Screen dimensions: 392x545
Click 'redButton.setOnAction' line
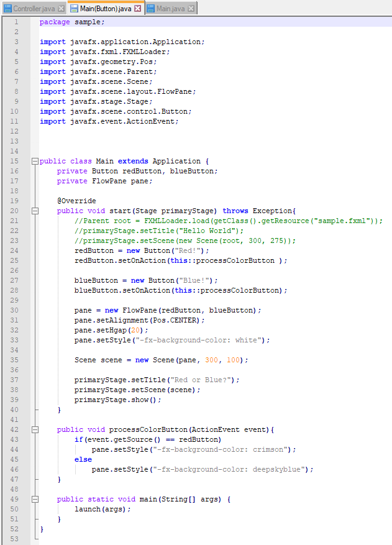tap(181, 261)
